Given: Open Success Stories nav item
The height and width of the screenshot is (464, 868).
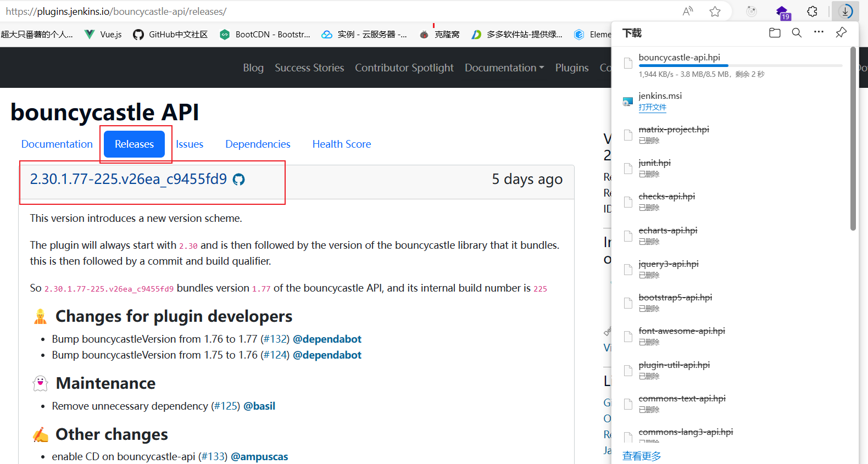Looking at the screenshot, I should coord(309,68).
